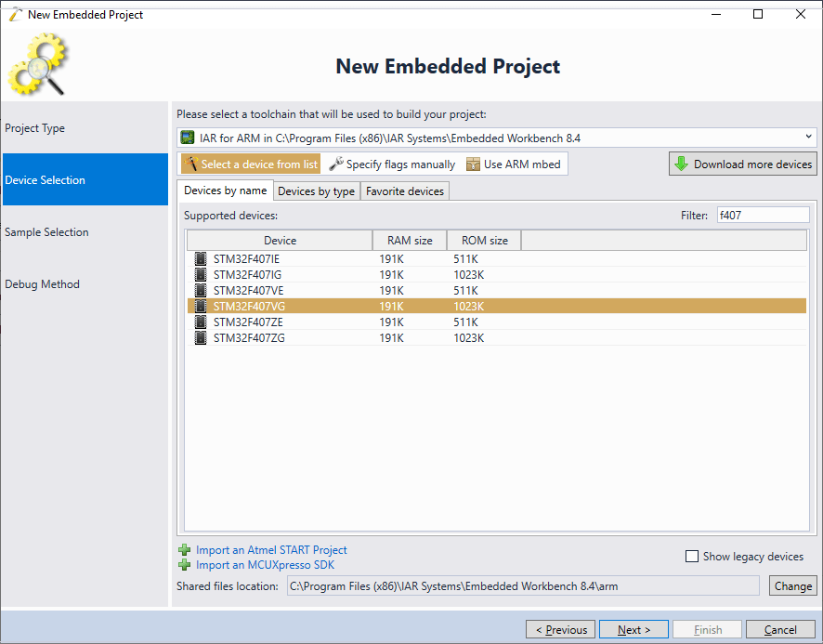Click the chip icon beside STM32F407VG
823x644 pixels.
coord(201,307)
